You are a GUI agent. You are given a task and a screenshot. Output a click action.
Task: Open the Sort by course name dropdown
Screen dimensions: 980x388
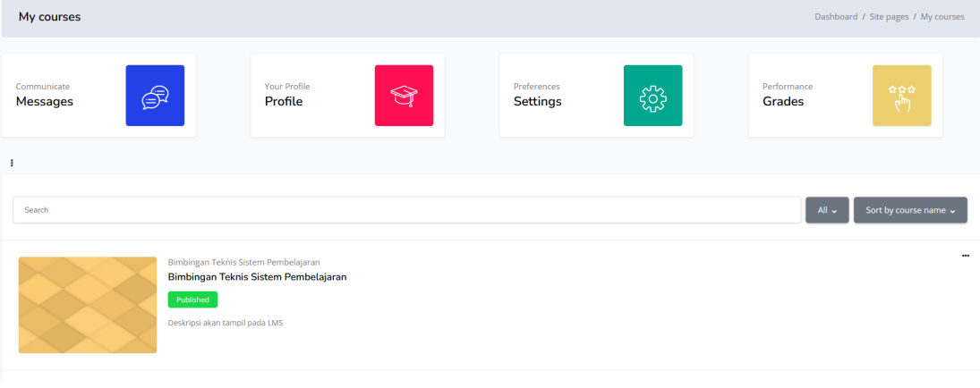910,210
